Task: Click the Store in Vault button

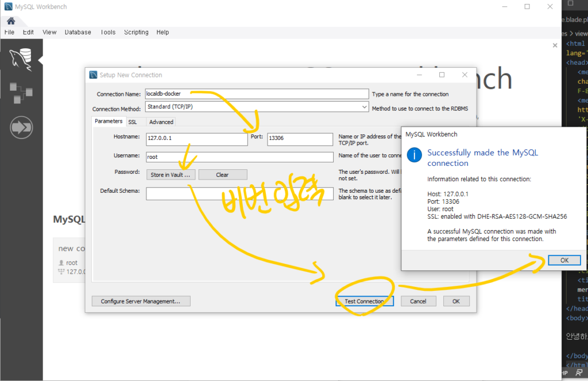Action: (x=171, y=174)
